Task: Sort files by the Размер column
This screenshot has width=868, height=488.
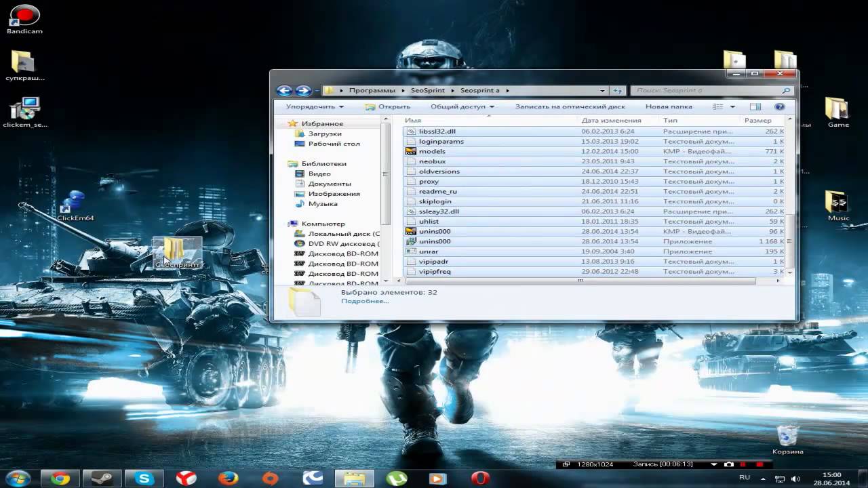Action: (x=762, y=120)
